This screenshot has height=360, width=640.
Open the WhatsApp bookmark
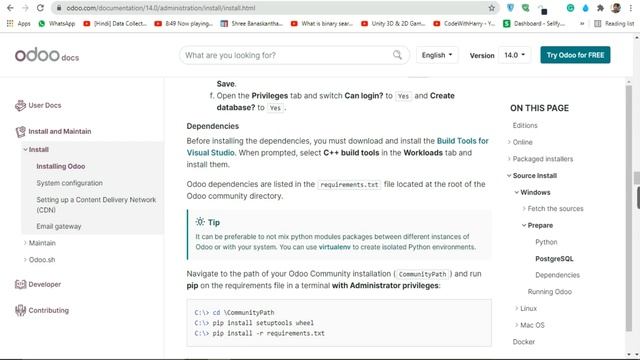click(x=57, y=24)
